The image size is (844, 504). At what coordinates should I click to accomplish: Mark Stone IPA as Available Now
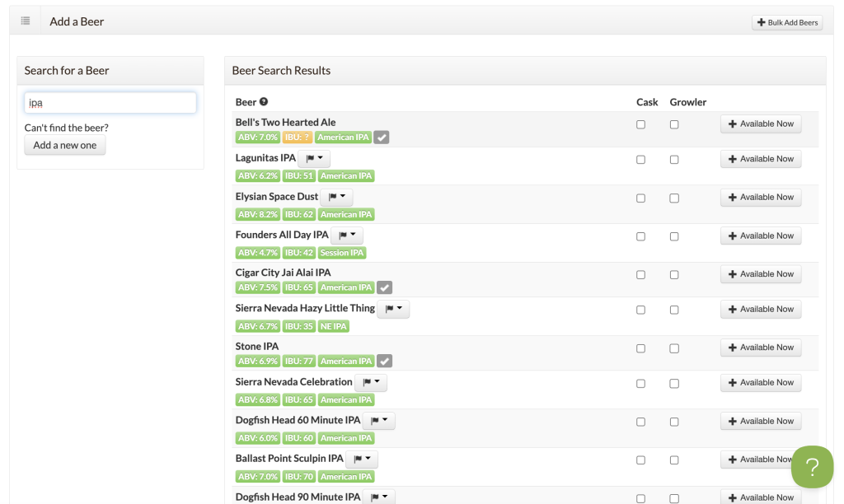tap(761, 348)
